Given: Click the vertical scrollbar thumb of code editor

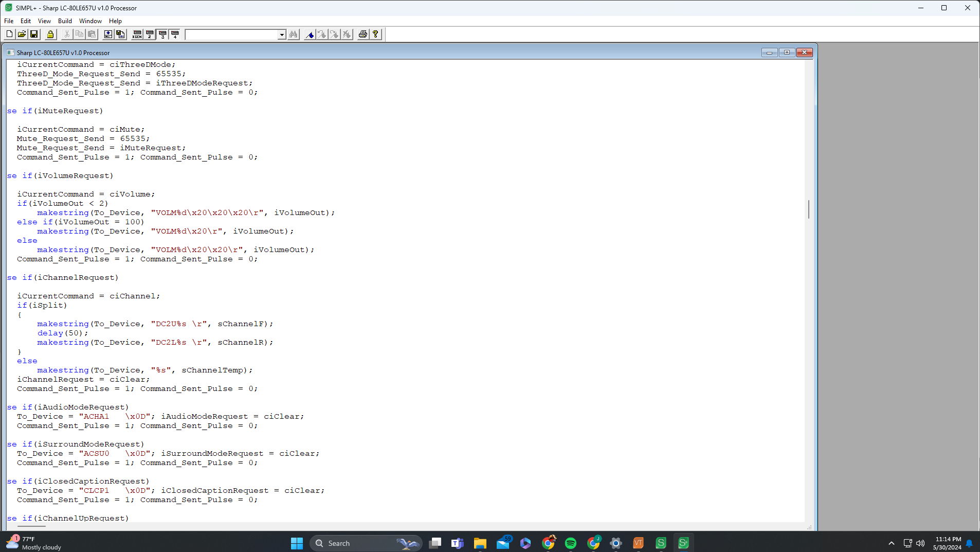Looking at the screenshot, I should [x=809, y=209].
